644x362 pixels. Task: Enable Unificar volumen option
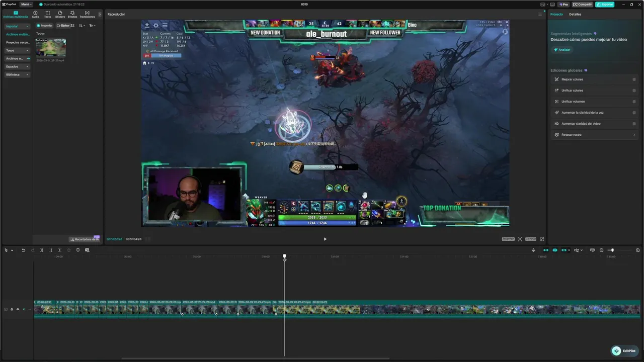click(634, 102)
